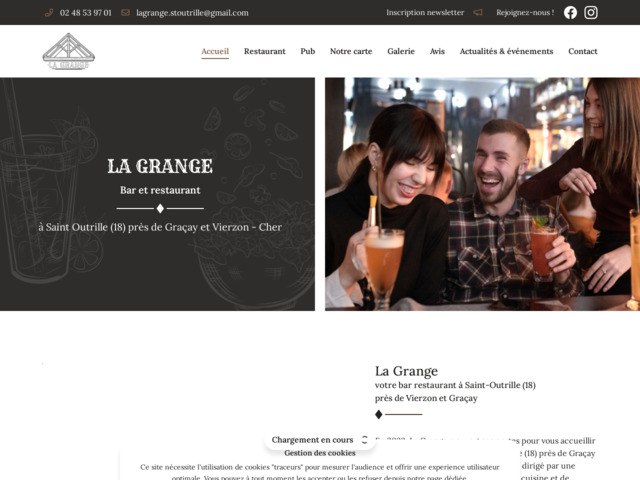Click the lagrange.stoutrille@gmail.com email link

192,13
